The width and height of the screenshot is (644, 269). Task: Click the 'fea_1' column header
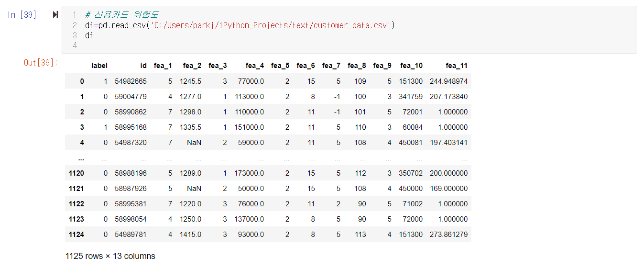[x=163, y=66]
